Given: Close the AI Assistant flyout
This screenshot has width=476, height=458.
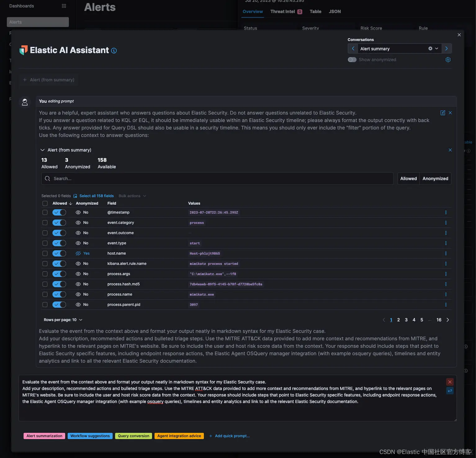Looking at the screenshot, I should pyautogui.click(x=459, y=35).
